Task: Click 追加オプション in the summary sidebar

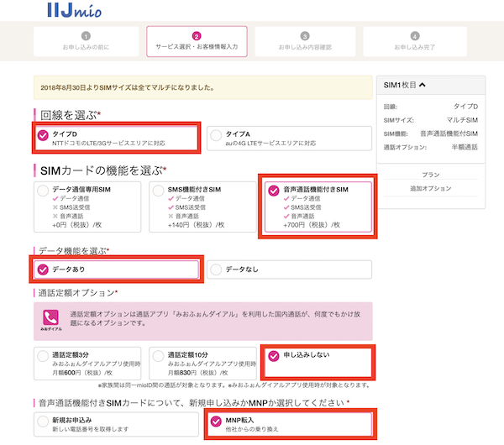Action: (x=431, y=188)
